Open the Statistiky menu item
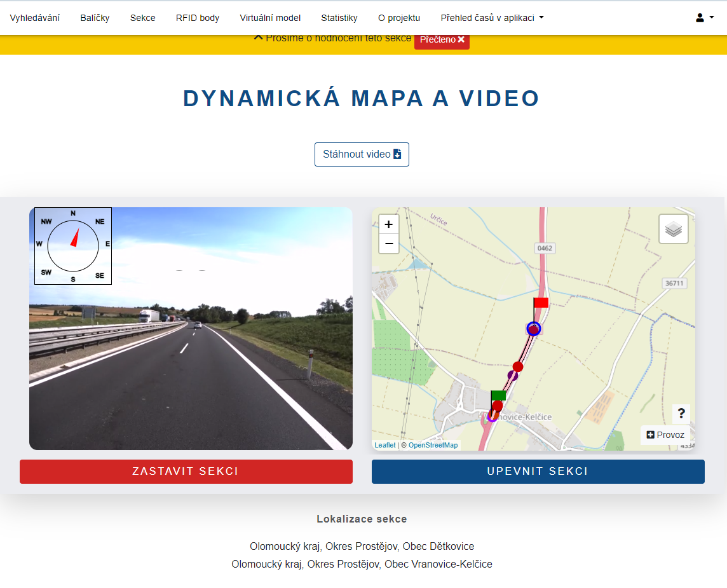Image resolution: width=727 pixels, height=588 pixels. coord(339,18)
